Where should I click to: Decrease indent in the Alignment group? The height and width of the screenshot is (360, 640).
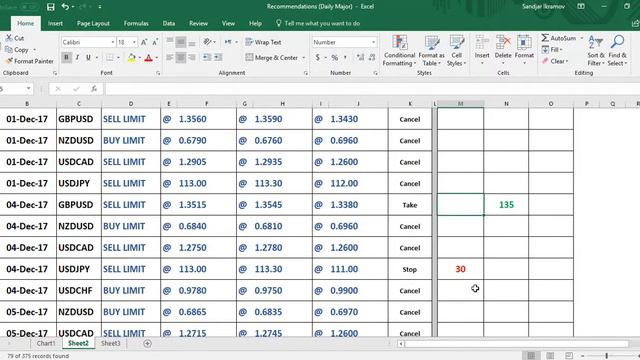coord(207,58)
